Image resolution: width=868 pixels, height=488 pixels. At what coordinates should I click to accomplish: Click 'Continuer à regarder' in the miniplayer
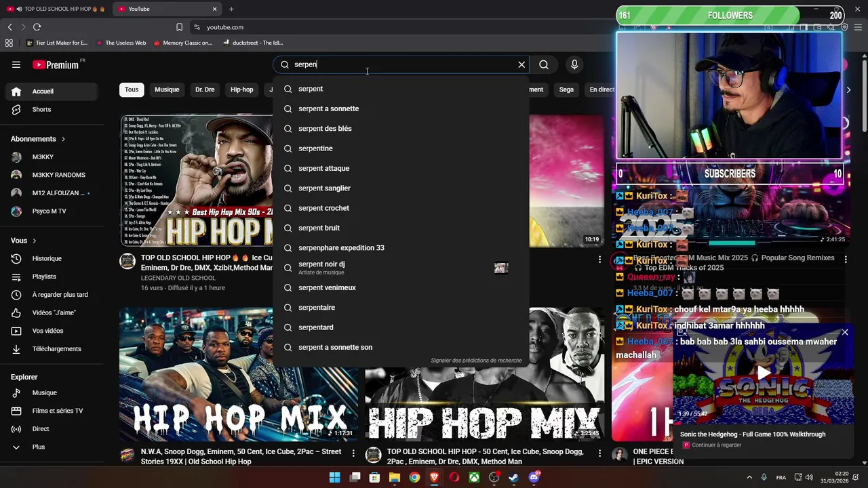pos(716,445)
